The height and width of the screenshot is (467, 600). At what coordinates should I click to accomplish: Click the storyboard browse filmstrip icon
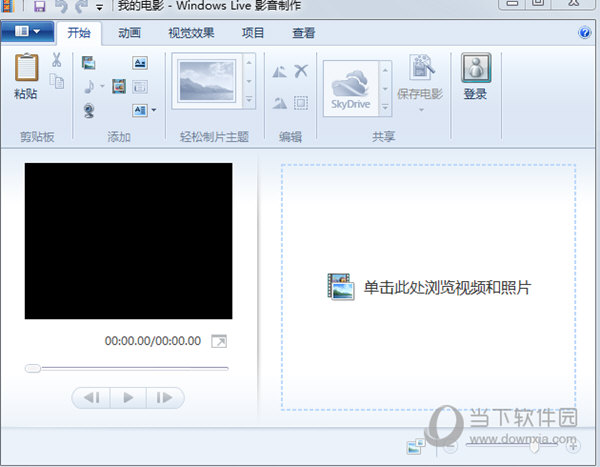(x=341, y=286)
